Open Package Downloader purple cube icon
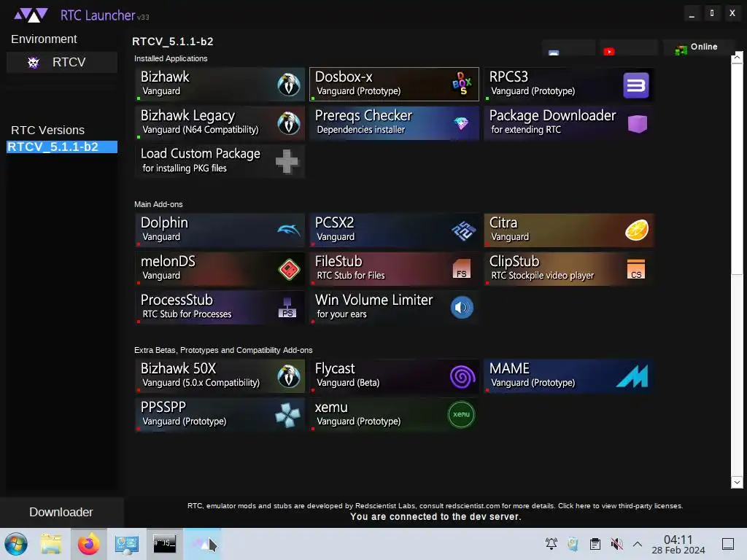The width and height of the screenshot is (747, 560). point(637,124)
